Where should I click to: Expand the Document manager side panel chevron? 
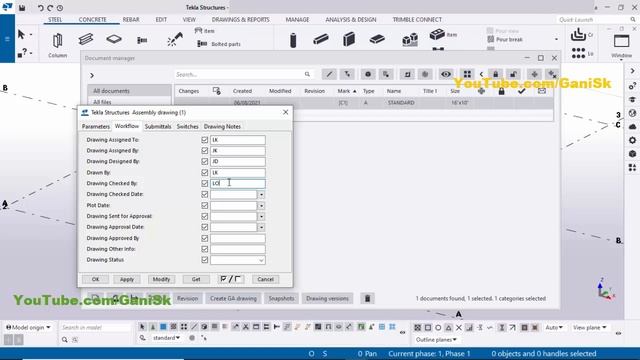pos(92,76)
